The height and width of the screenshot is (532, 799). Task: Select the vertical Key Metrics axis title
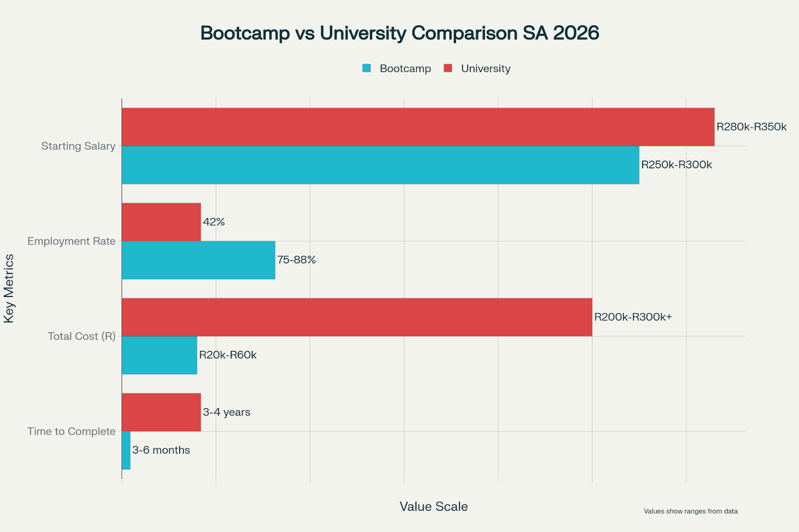pyautogui.click(x=9, y=288)
